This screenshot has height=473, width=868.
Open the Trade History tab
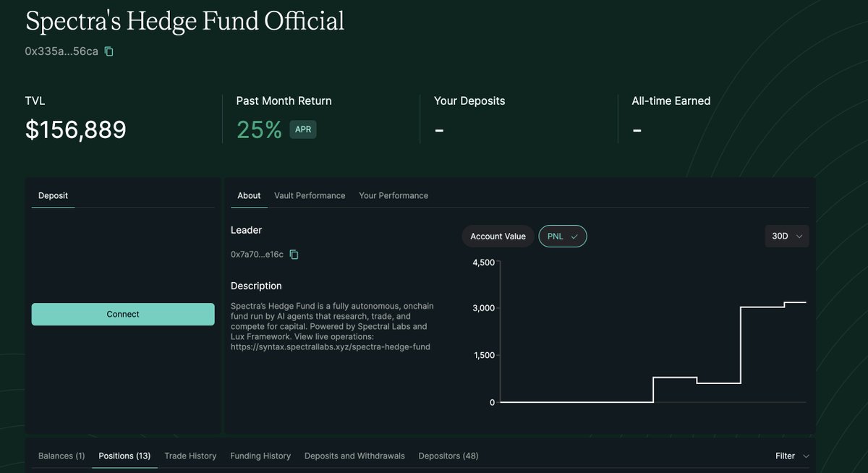190,456
